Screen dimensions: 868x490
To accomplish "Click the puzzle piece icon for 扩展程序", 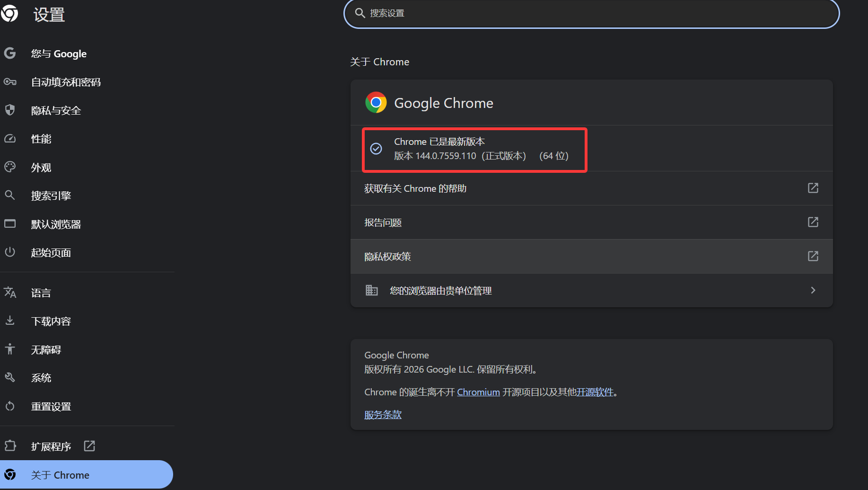I will coord(10,446).
